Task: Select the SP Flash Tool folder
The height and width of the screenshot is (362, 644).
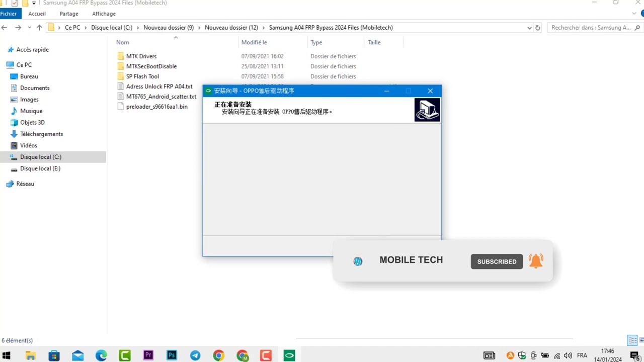Action: pos(142,76)
